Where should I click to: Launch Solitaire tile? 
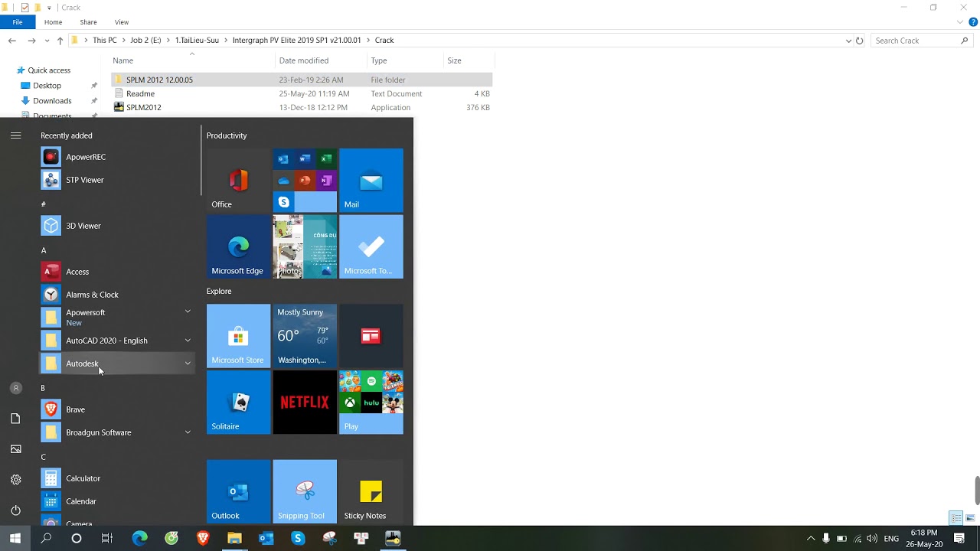[x=238, y=403]
